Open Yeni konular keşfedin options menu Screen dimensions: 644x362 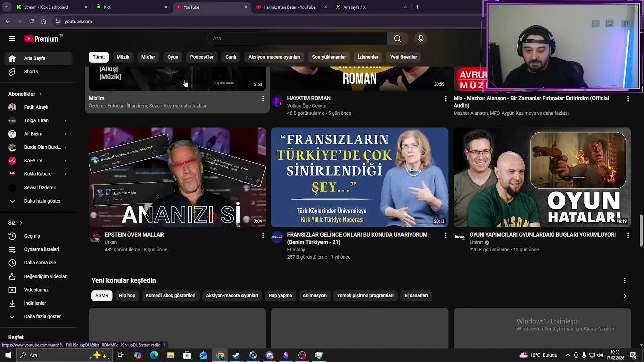click(625, 281)
